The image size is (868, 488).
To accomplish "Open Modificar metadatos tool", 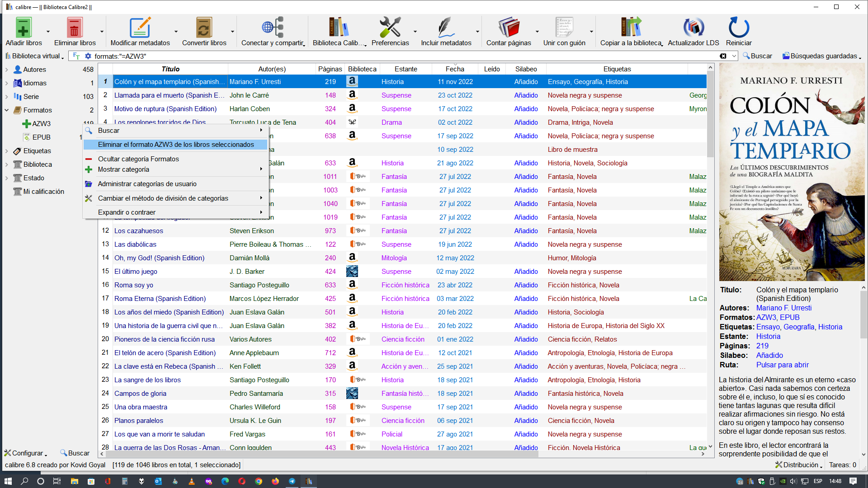I will [140, 28].
